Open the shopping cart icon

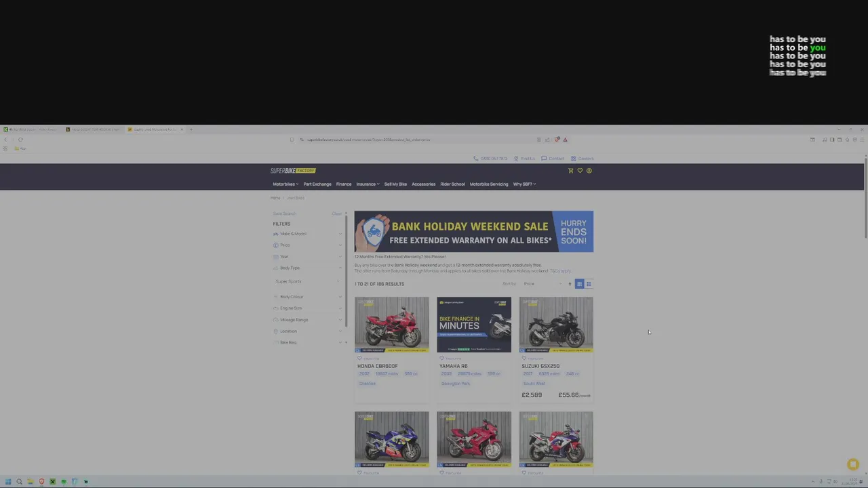tap(570, 171)
